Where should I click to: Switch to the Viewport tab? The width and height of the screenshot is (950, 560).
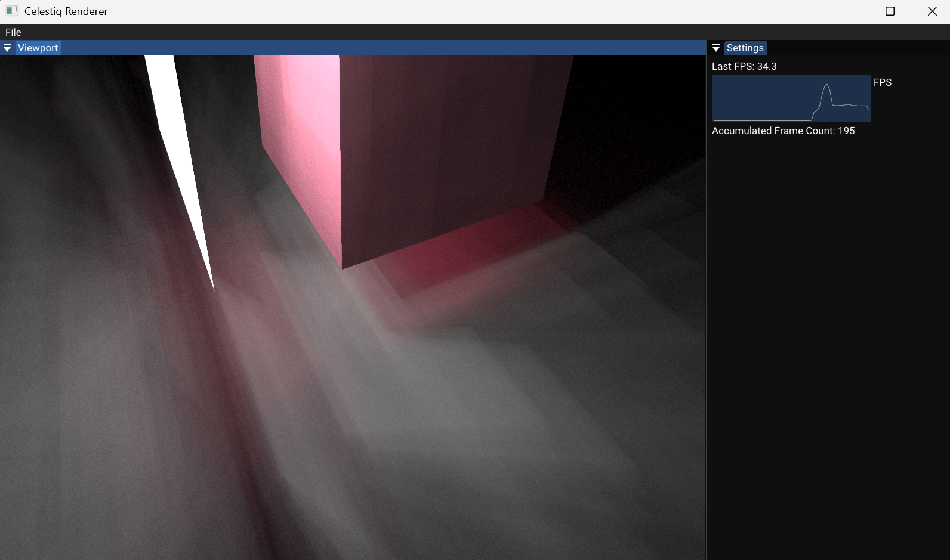pyautogui.click(x=38, y=48)
